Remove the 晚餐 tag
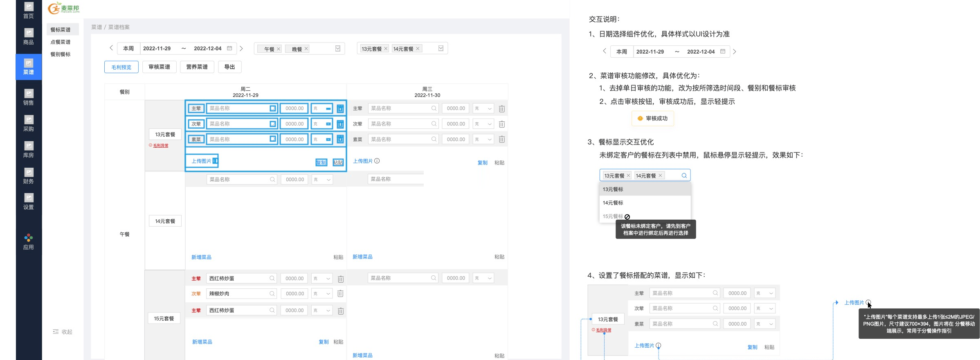 306,49
